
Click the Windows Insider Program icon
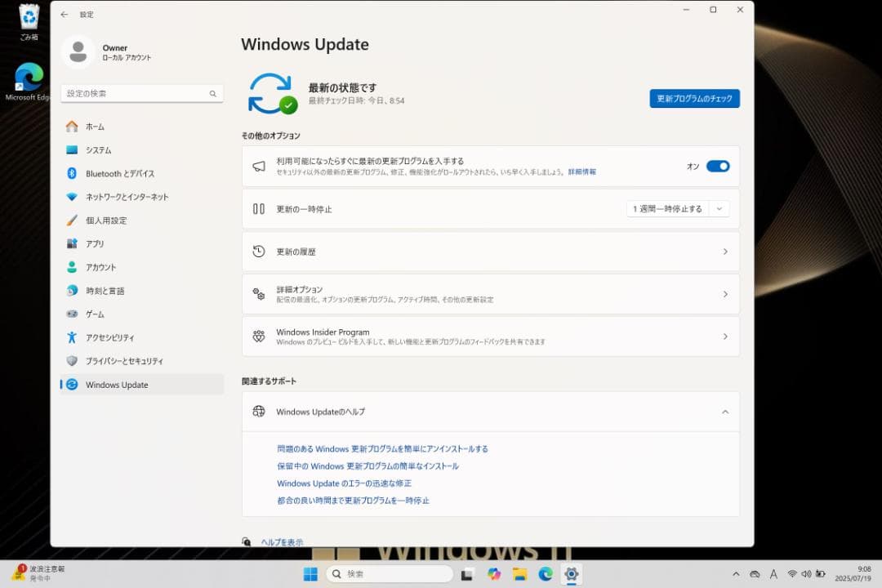pos(259,336)
